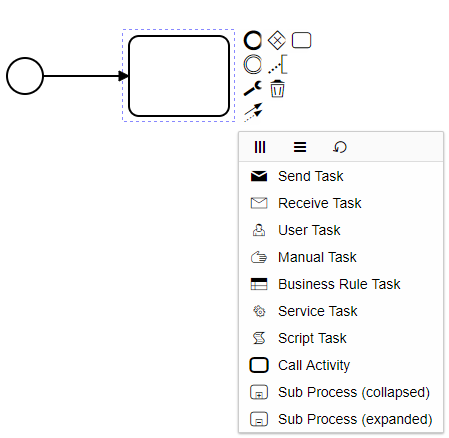This screenshot has width=449, height=438.
Task: Select the task shape on canvas
Action: click(x=179, y=76)
